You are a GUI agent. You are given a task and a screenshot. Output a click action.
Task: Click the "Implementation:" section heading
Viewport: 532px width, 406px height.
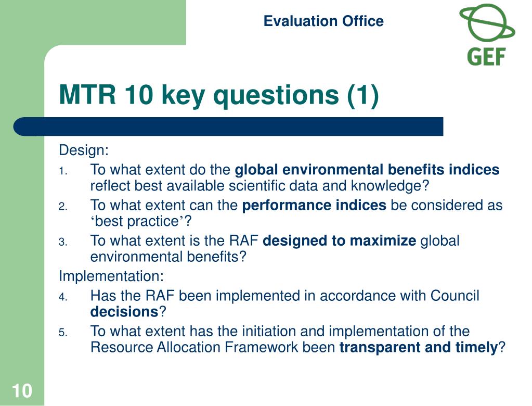(x=111, y=276)
